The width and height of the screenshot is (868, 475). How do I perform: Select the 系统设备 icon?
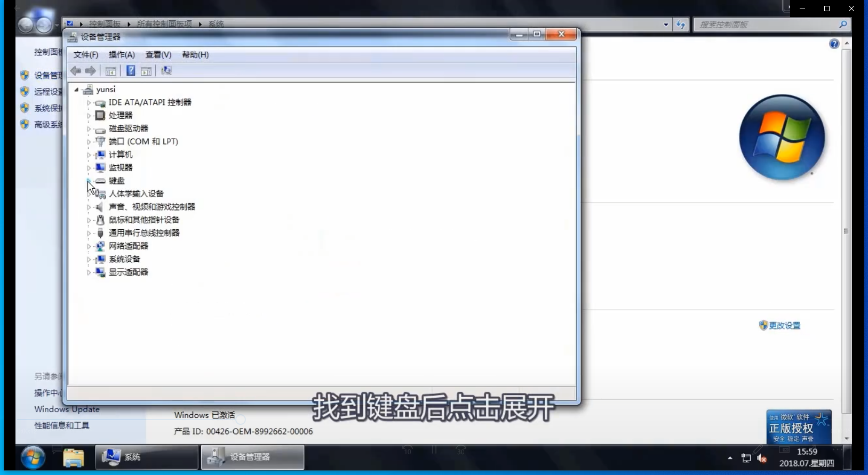click(100, 259)
